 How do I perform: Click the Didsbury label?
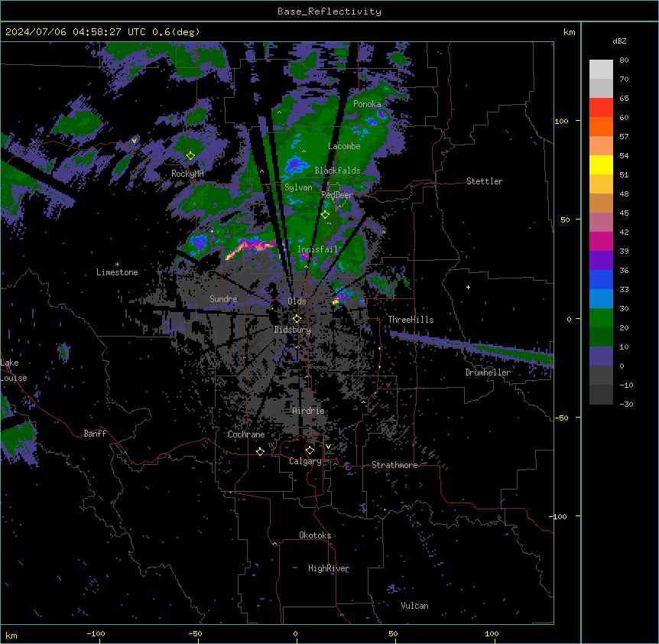coord(293,330)
